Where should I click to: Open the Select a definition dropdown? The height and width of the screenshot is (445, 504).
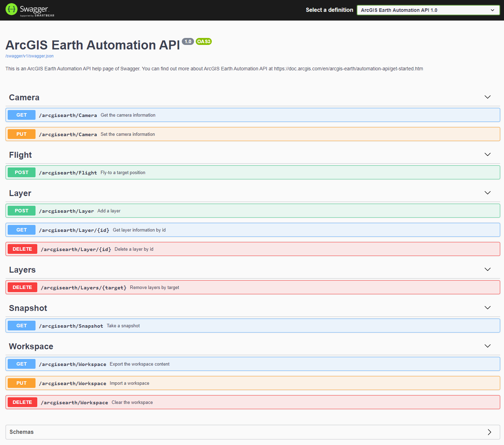click(428, 10)
